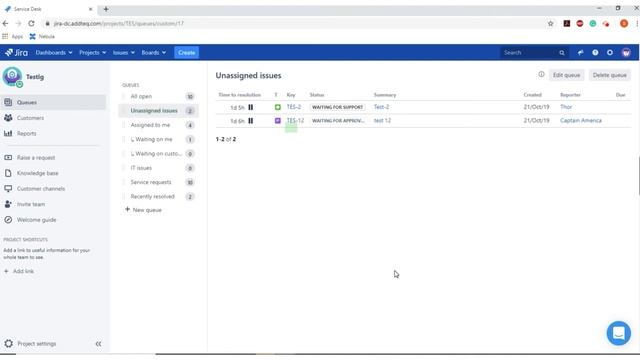Select the All open queue
Viewport: 640px width, 360px height.
pyautogui.click(x=158, y=96)
